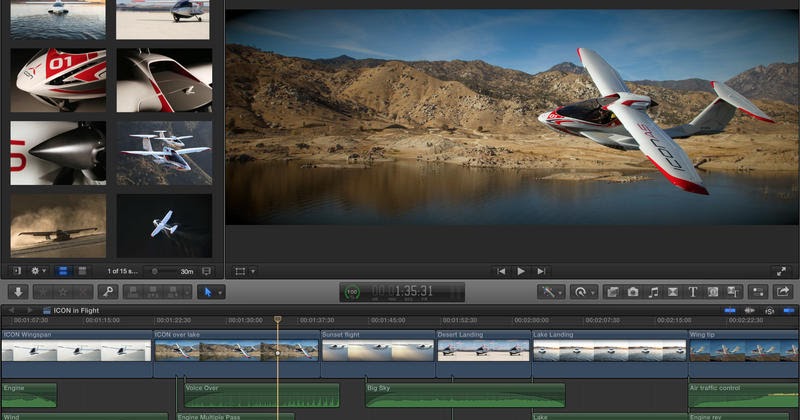The width and height of the screenshot is (800, 420).
Task: Toggle audio skimming in timeline
Action: coord(749,310)
